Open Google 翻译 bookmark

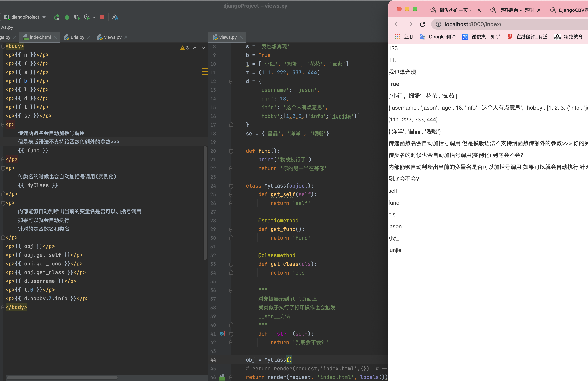click(x=438, y=37)
